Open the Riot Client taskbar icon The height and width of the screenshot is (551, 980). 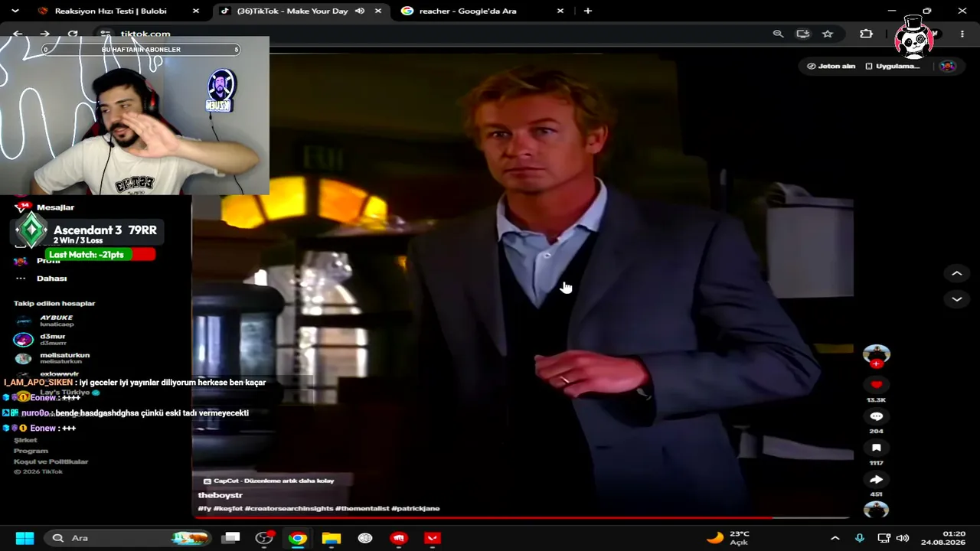(399, 538)
